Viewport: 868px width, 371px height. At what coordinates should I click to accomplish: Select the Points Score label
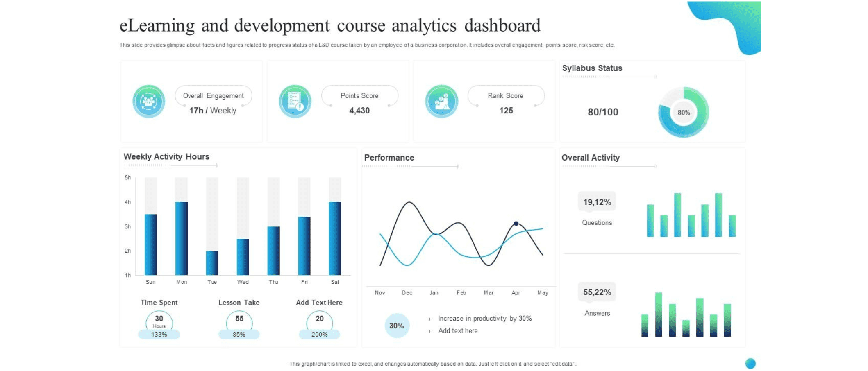click(x=359, y=96)
